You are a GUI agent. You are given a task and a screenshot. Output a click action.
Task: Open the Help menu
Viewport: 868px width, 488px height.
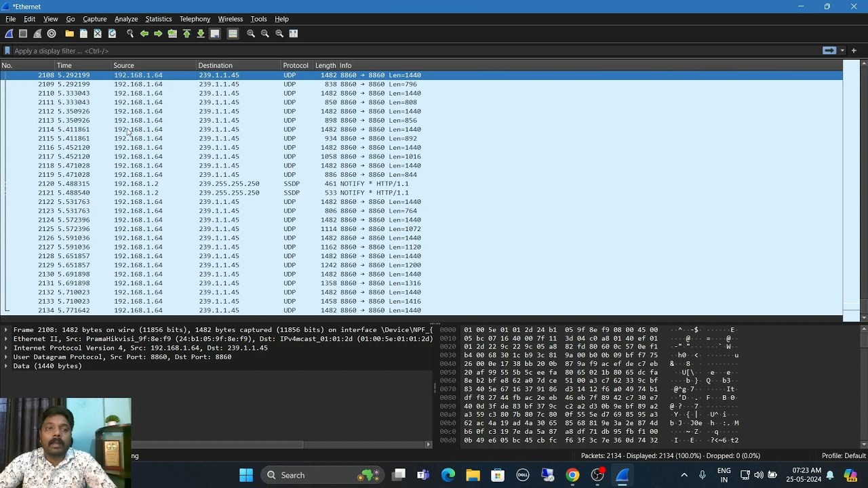(x=281, y=19)
